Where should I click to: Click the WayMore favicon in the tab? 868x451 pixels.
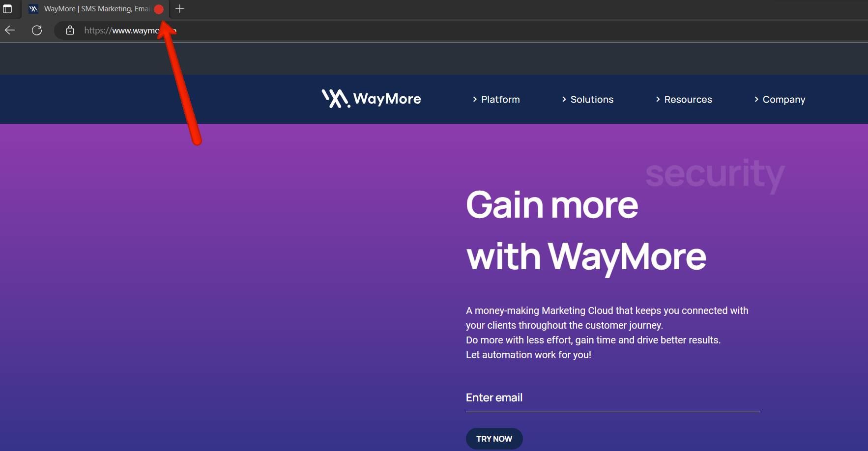[33, 9]
